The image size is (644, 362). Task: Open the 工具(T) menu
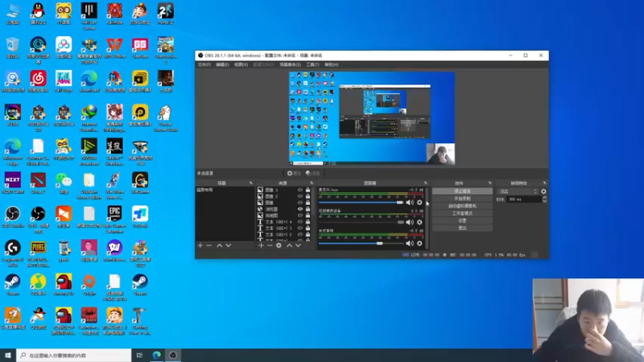pos(312,65)
